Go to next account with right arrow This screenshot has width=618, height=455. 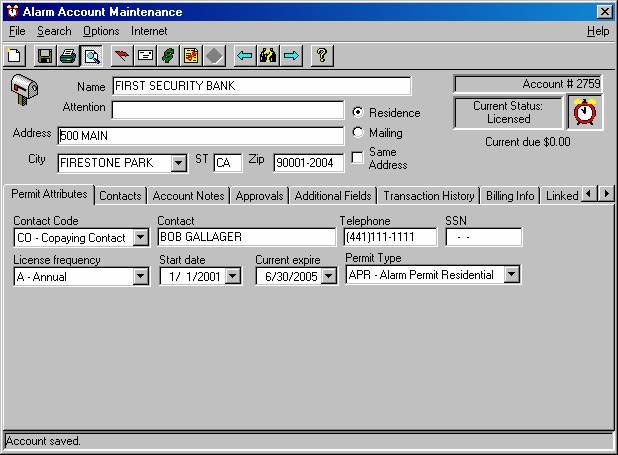click(291, 56)
